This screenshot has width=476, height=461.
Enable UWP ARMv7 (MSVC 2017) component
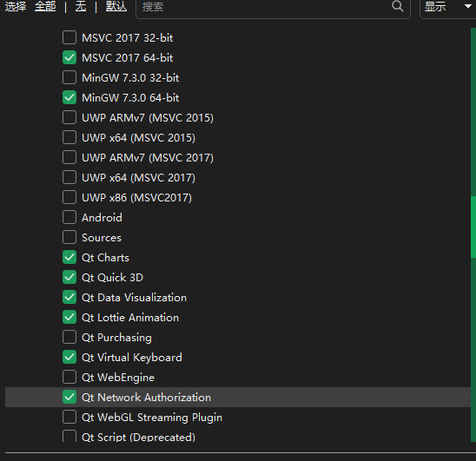click(x=69, y=157)
